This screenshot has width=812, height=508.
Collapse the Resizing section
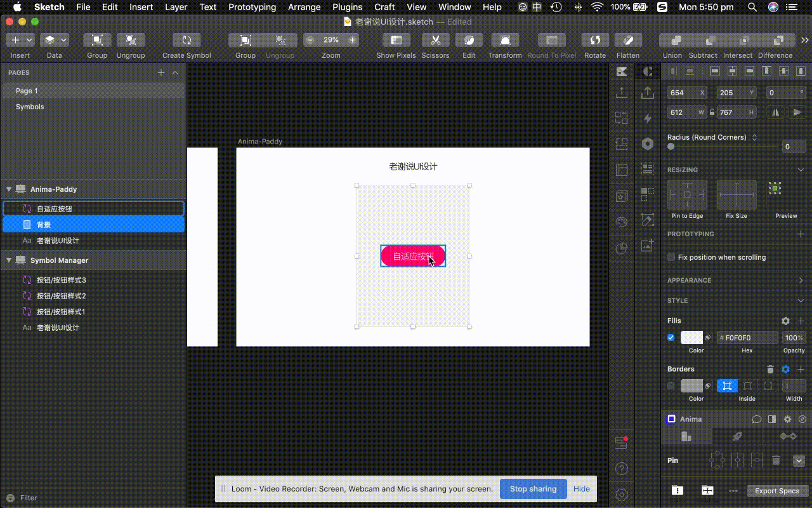[801, 170]
